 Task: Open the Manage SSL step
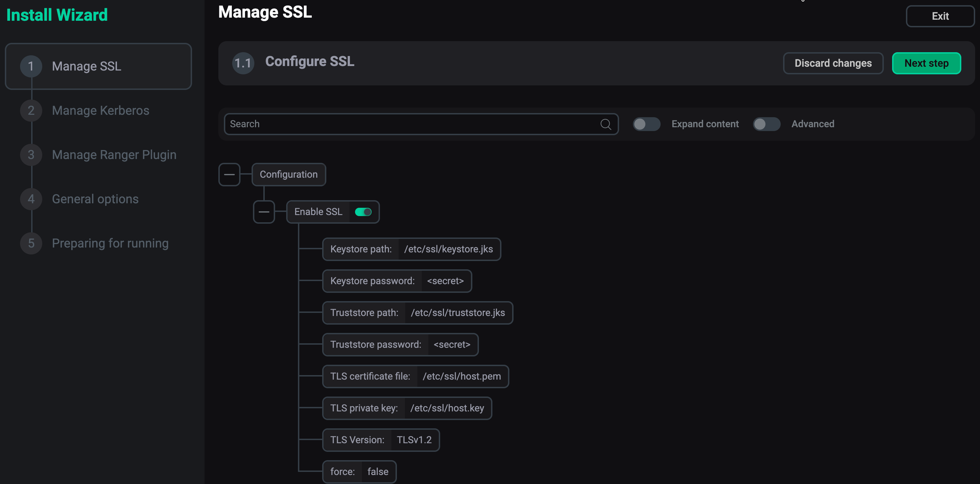coord(98,66)
